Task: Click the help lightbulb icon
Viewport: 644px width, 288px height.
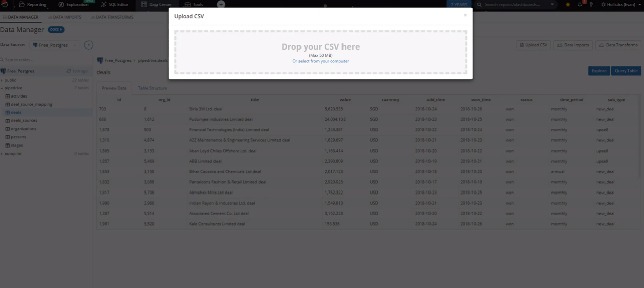Action: pyautogui.click(x=591, y=4)
